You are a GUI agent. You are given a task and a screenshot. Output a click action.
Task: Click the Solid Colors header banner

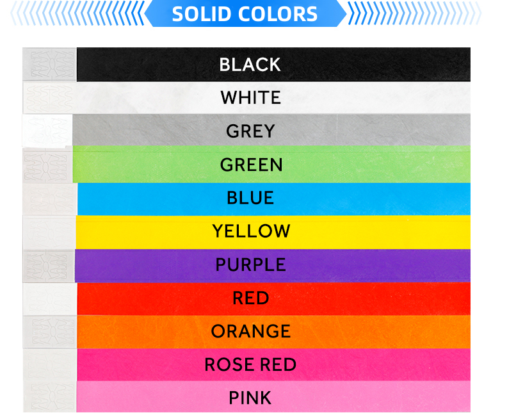(245, 14)
